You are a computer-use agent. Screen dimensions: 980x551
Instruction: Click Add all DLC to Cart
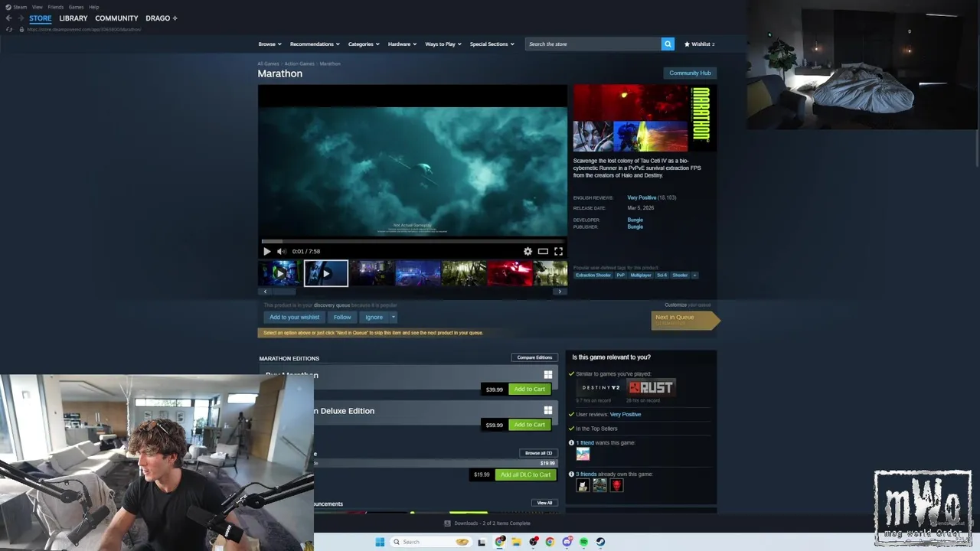tap(525, 474)
